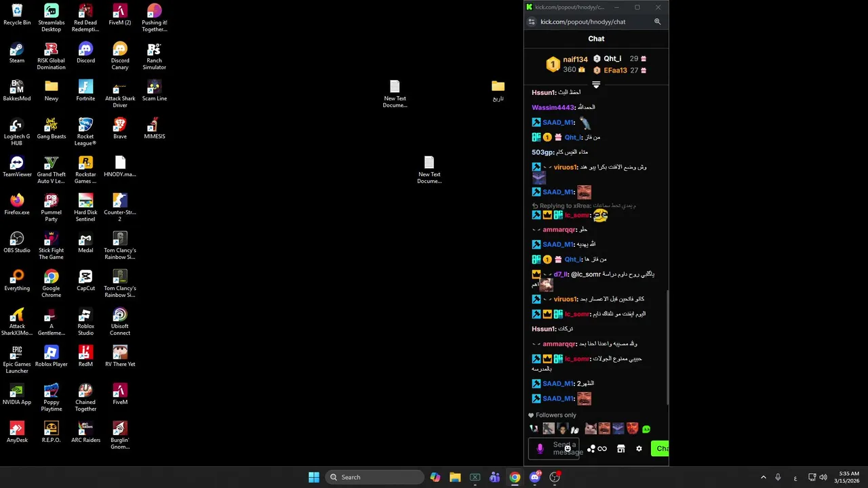The width and height of the screenshot is (868, 488).
Task: Click the green Chat send button
Action: pos(660,449)
